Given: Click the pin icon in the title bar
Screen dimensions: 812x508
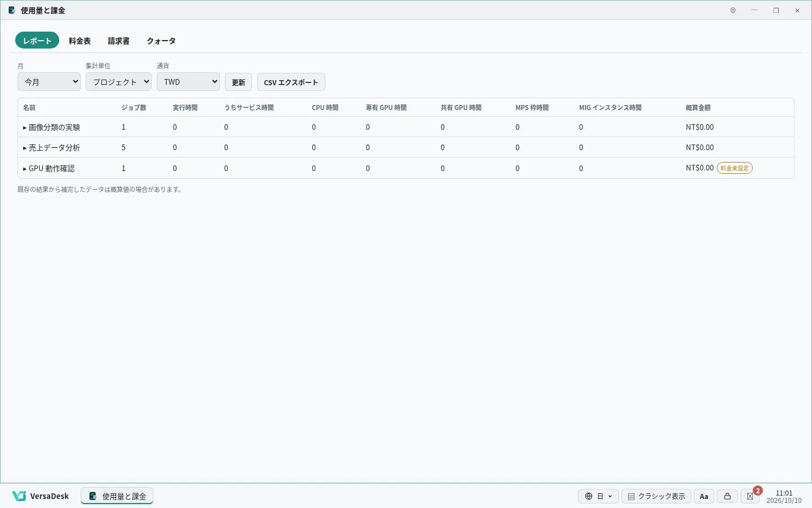Looking at the screenshot, I should (x=733, y=10).
